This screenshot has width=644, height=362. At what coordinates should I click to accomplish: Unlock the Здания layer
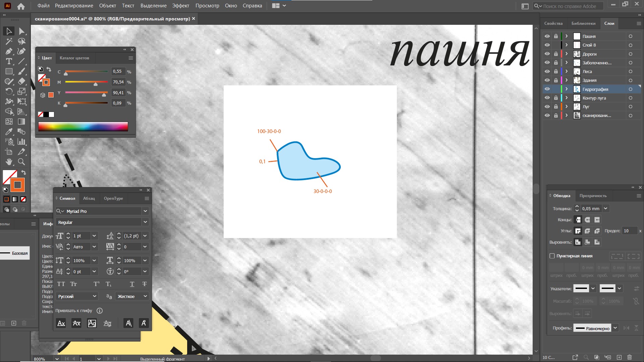556,80
